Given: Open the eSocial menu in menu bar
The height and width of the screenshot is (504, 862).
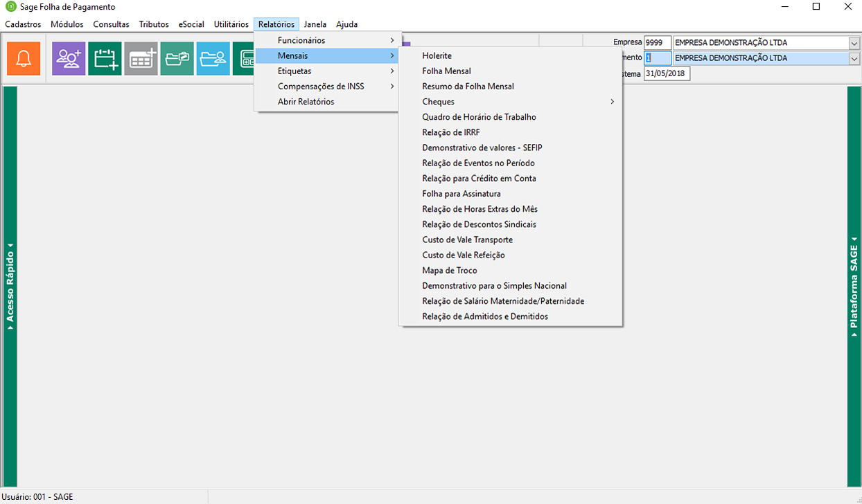Looking at the screenshot, I should [191, 24].
